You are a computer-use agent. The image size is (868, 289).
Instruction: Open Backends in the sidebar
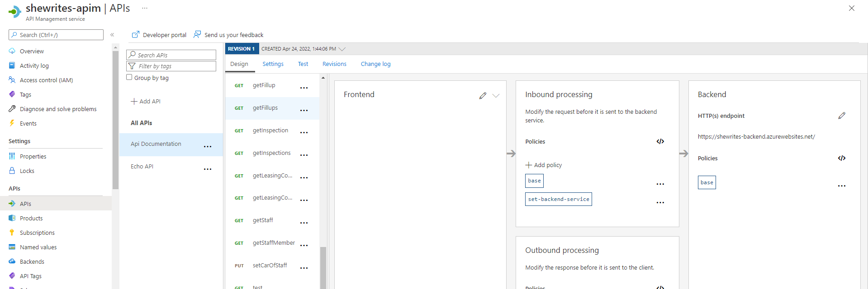tap(32, 261)
